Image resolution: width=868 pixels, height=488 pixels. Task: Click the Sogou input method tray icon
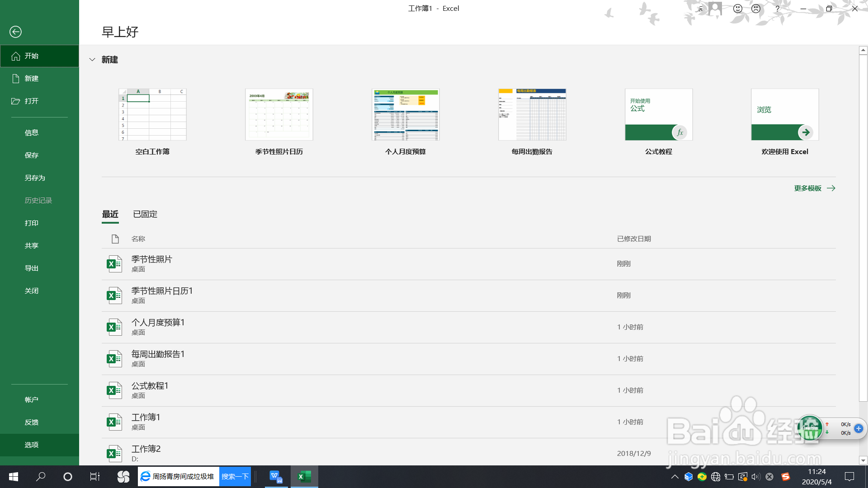[786, 477]
